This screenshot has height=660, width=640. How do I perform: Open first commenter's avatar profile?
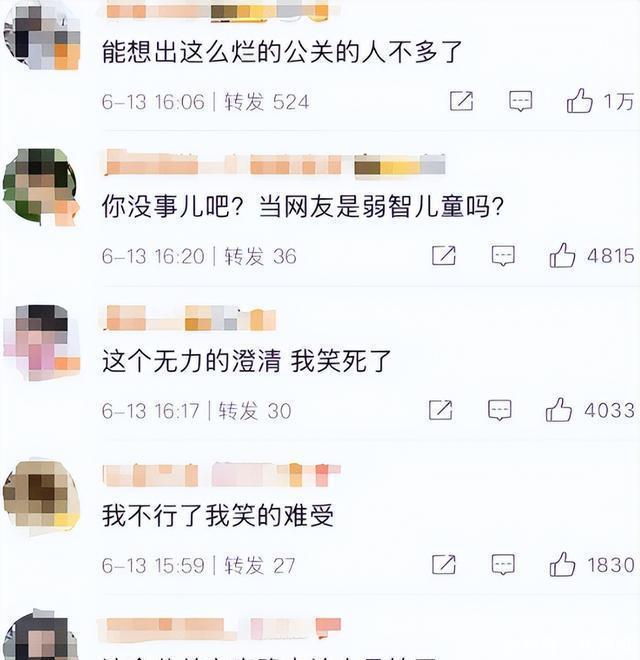42,36
